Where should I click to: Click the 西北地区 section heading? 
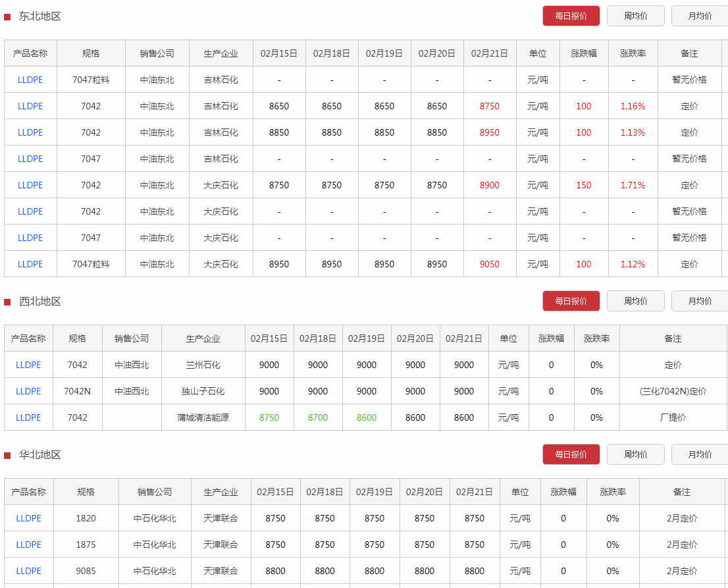tap(40, 302)
